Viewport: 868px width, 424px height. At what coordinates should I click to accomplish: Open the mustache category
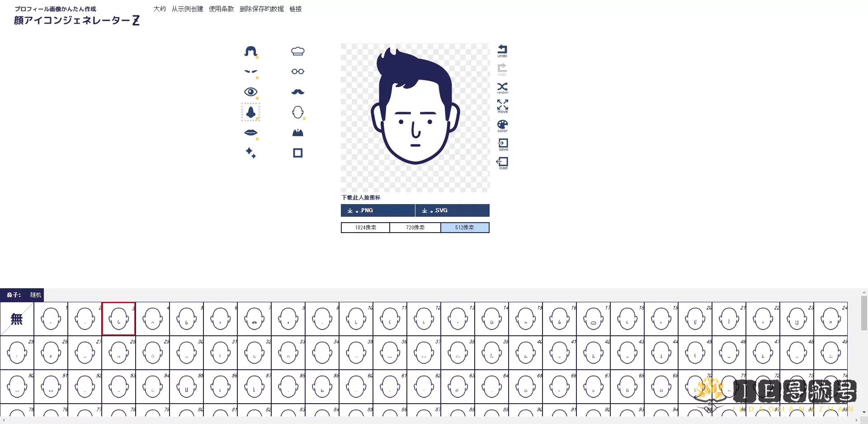tap(297, 92)
